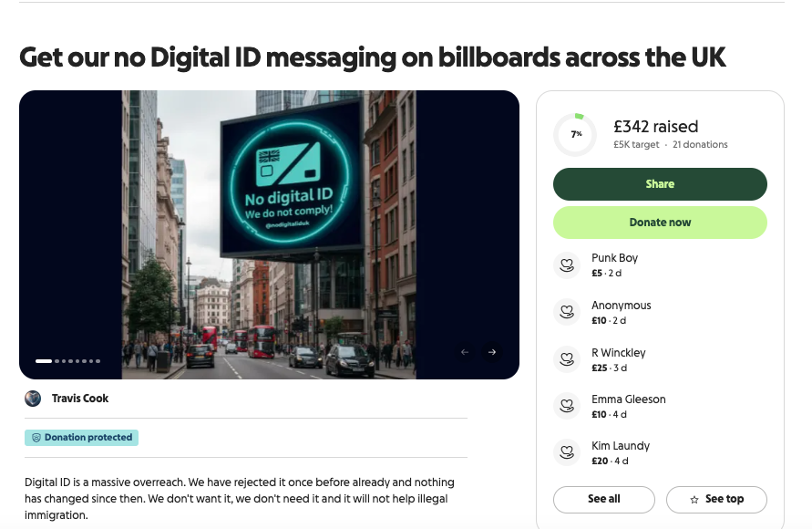Click the heart-hand icon beside Punk Boy
The height and width of the screenshot is (529, 812).
pos(567,265)
